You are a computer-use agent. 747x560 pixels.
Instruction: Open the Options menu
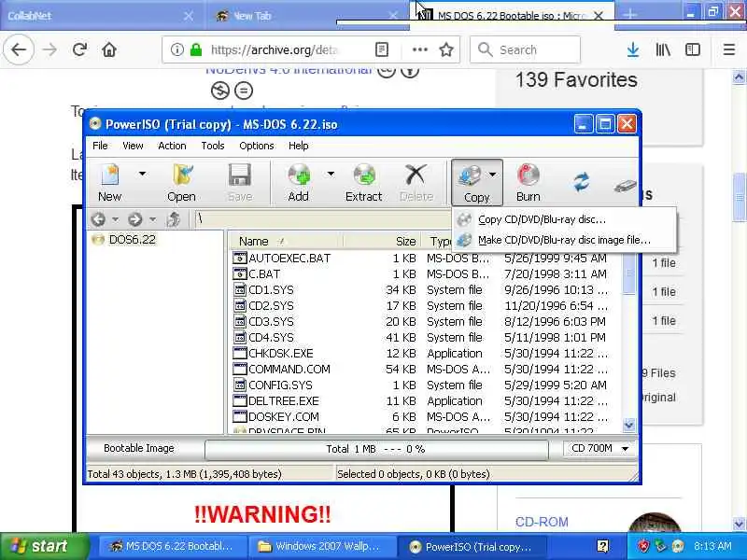point(256,146)
